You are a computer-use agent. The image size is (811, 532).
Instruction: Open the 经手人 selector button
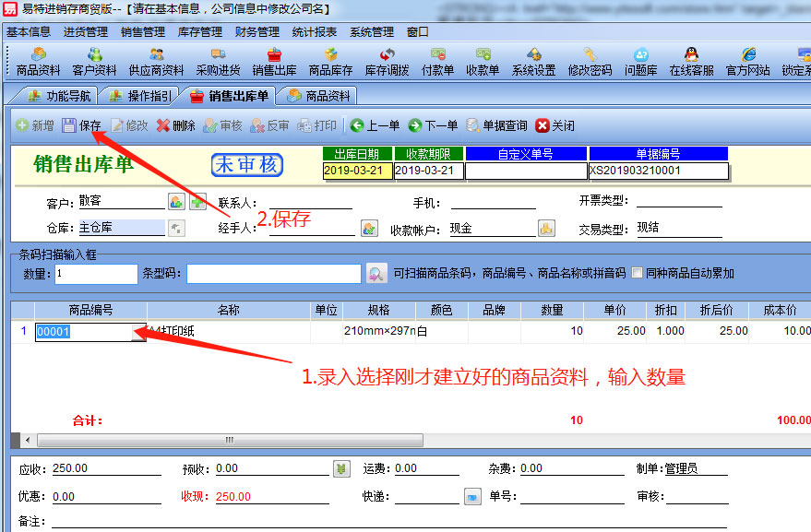[368, 228]
